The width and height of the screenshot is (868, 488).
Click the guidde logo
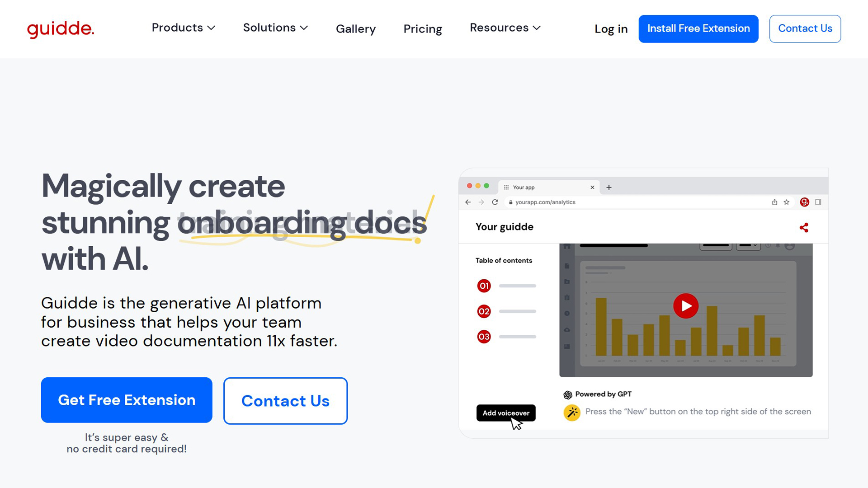pyautogui.click(x=61, y=29)
